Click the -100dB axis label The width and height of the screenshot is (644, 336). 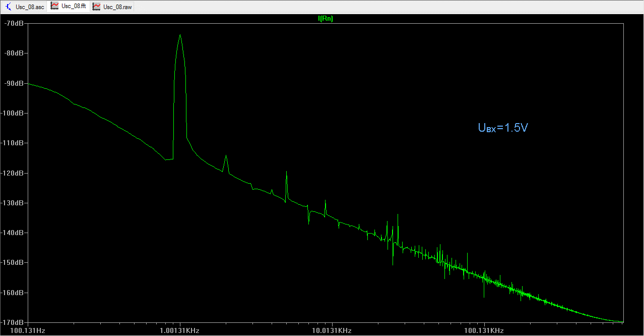(12, 113)
